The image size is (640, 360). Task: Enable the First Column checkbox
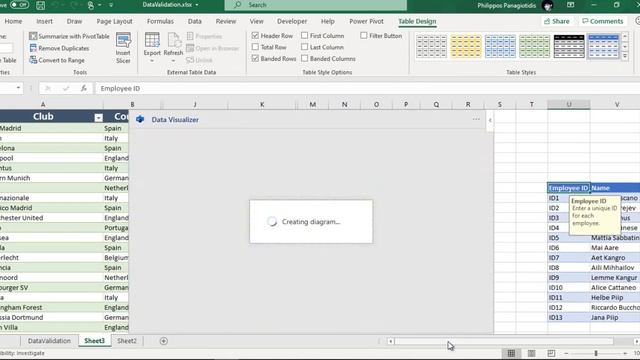tap(304, 36)
